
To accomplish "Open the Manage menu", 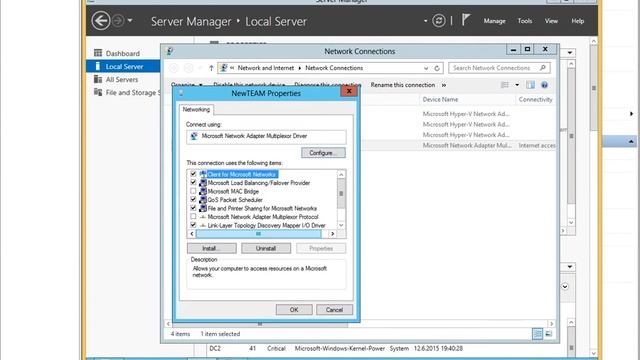I will (x=494, y=21).
